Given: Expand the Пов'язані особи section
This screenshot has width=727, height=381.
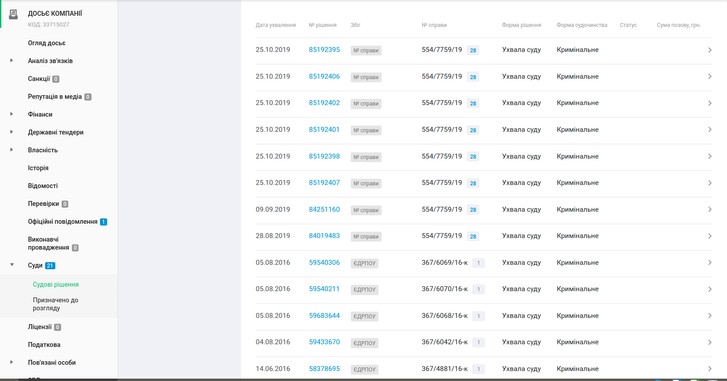Looking at the screenshot, I should (12, 362).
